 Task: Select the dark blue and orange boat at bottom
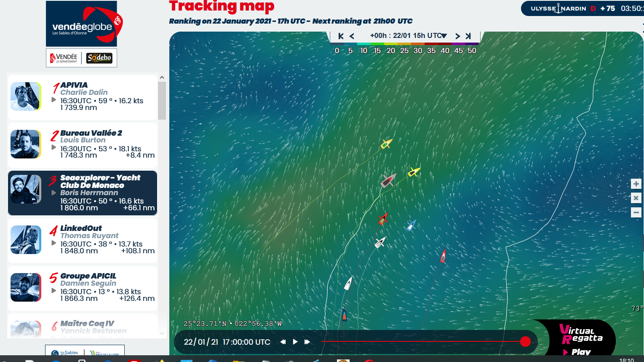tap(344, 315)
